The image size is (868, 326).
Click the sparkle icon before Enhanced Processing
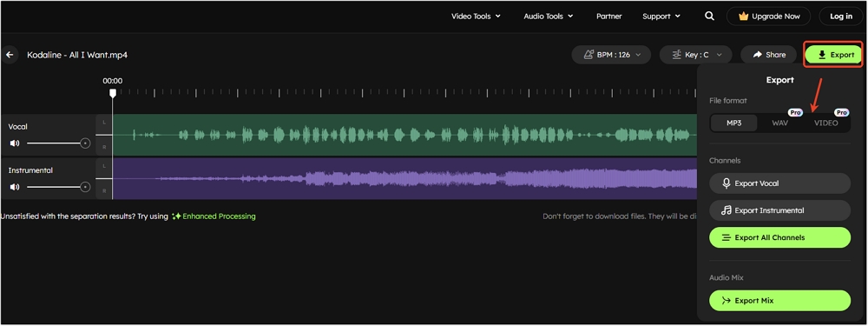click(176, 216)
